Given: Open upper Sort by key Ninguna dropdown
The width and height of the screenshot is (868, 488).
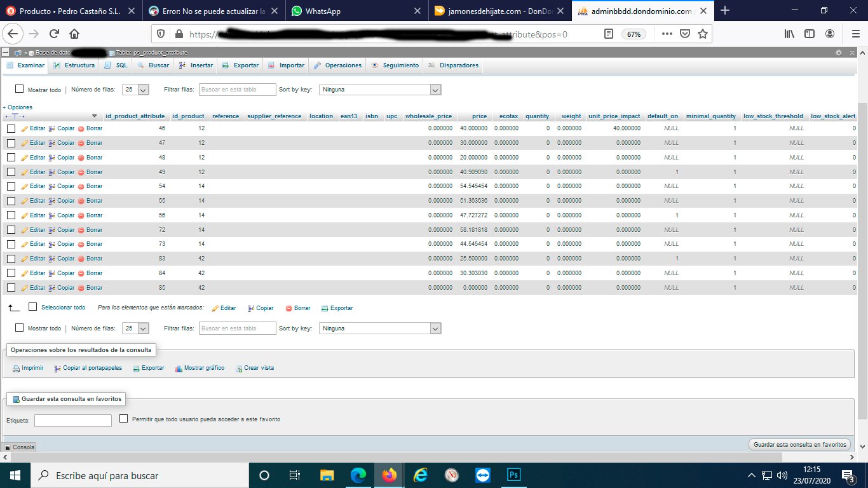Looking at the screenshot, I should click(380, 90).
